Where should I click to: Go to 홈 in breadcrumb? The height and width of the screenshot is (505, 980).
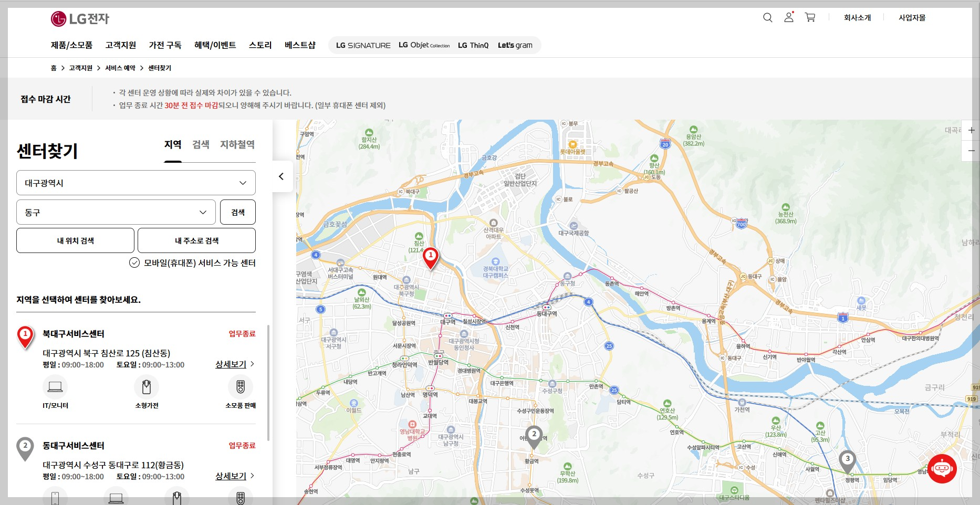click(54, 68)
